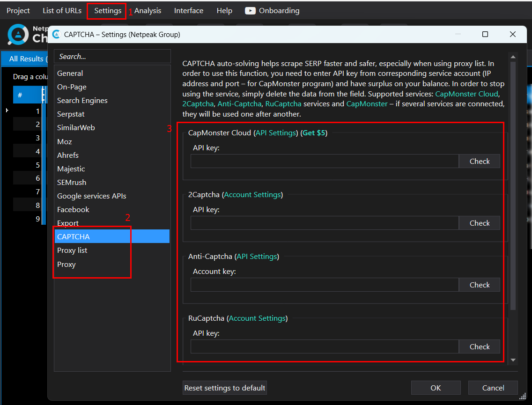Image resolution: width=532 pixels, height=405 pixels.
Task: Confirm settings with OK button
Action: coord(436,388)
